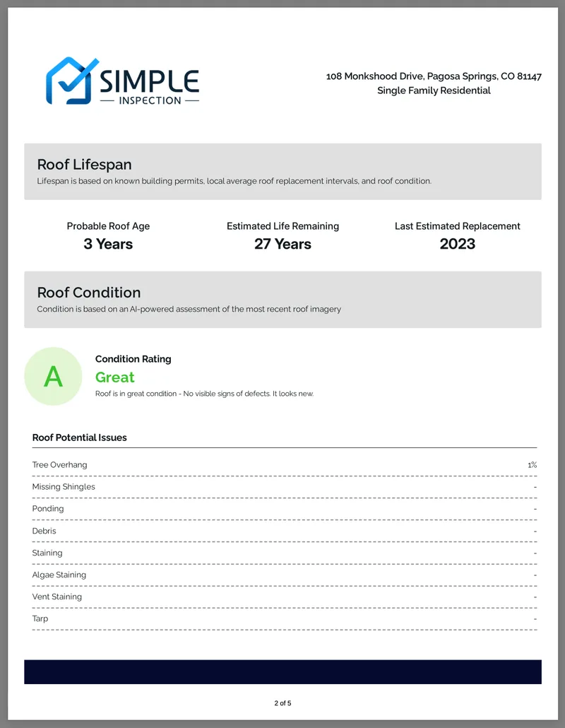Select the Debris row label
The width and height of the screenshot is (565, 728).
click(x=44, y=531)
